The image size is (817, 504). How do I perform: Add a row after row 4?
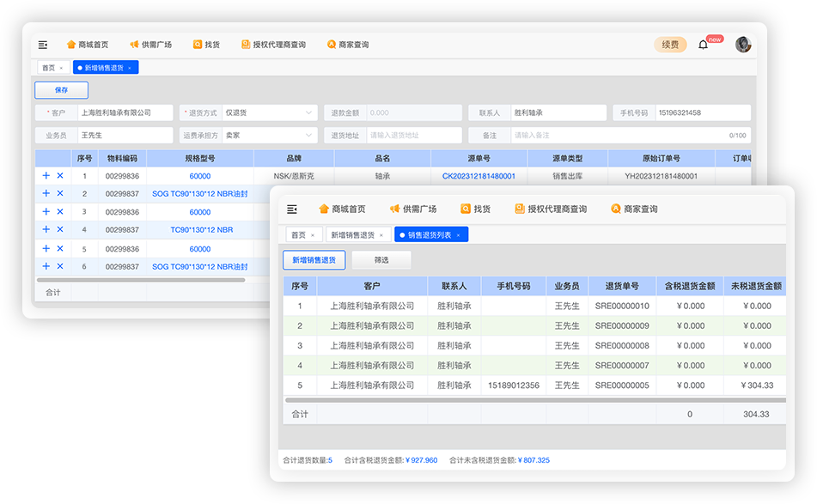[46, 229]
